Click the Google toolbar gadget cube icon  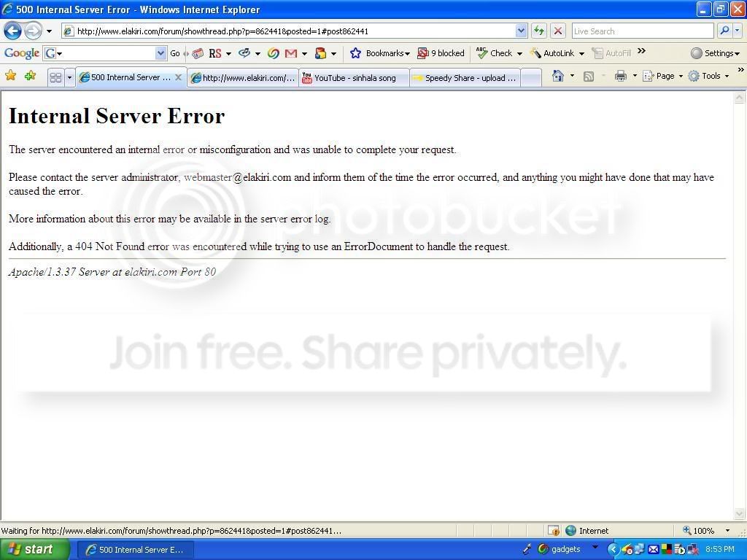(321, 53)
